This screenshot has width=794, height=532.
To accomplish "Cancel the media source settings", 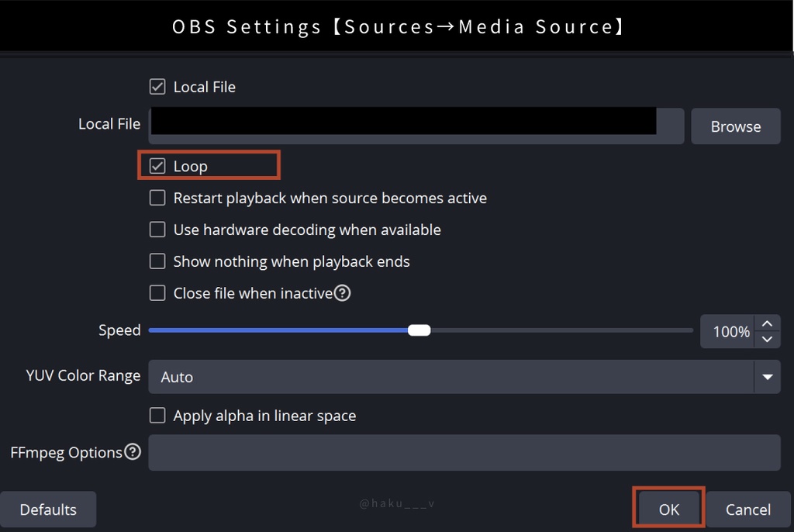I will click(x=747, y=510).
